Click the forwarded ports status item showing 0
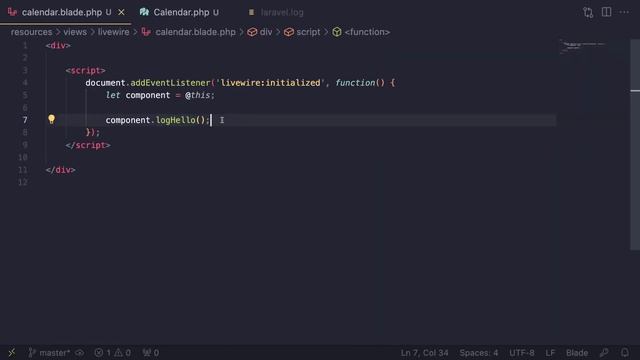Viewport: 640px width, 360px height. pyautogui.click(x=151, y=353)
